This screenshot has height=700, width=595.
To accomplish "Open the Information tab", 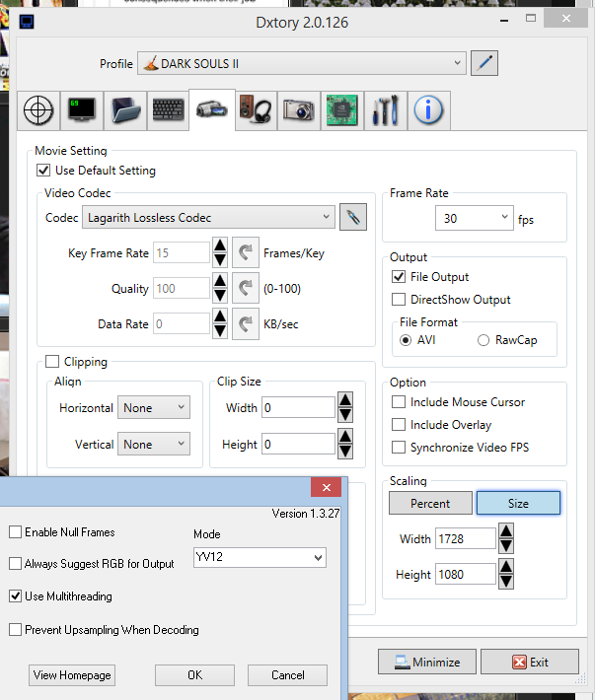I will click(428, 110).
